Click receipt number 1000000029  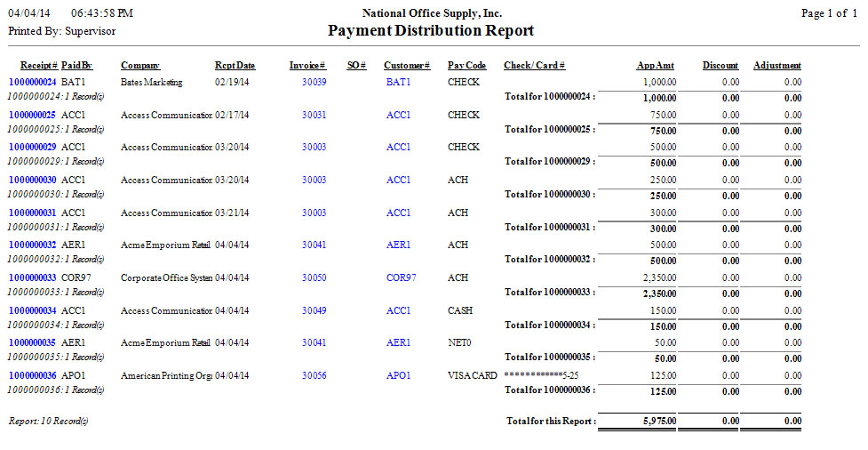click(x=32, y=148)
